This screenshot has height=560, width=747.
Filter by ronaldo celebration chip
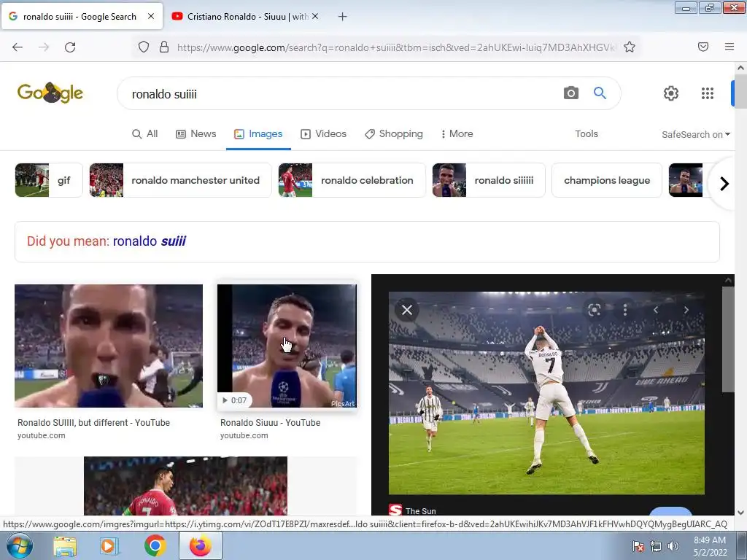(352, 180)
